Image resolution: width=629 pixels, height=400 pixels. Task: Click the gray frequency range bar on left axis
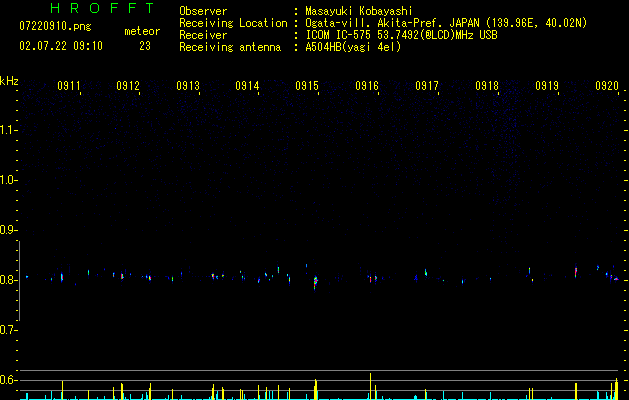(x=19, y=281)
